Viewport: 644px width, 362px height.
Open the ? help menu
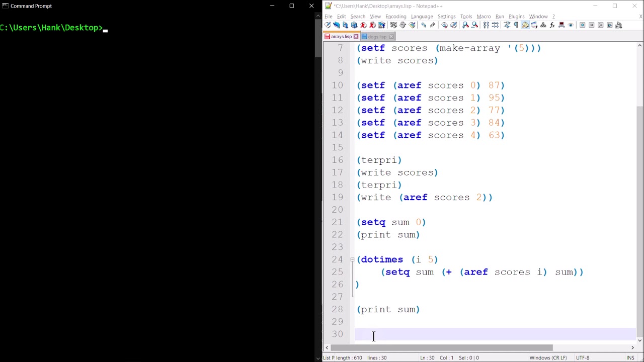click(x=553, y=17)
